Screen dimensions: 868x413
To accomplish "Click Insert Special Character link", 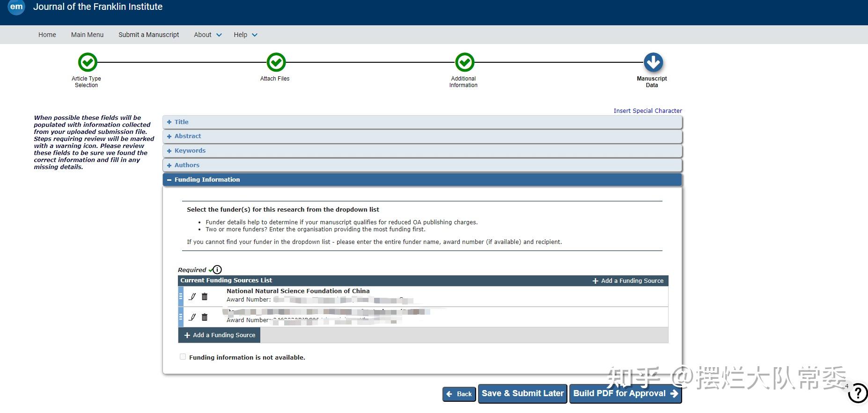I will point(648,111).
